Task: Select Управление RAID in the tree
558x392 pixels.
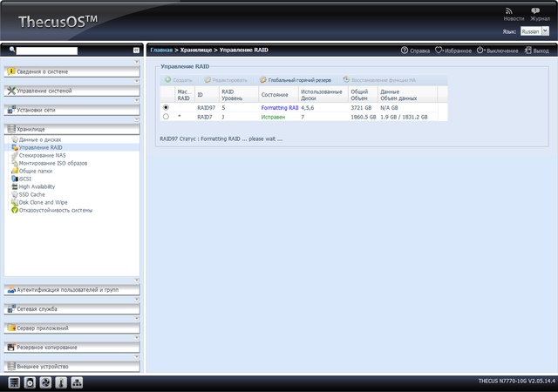Action: coord(41,147)
